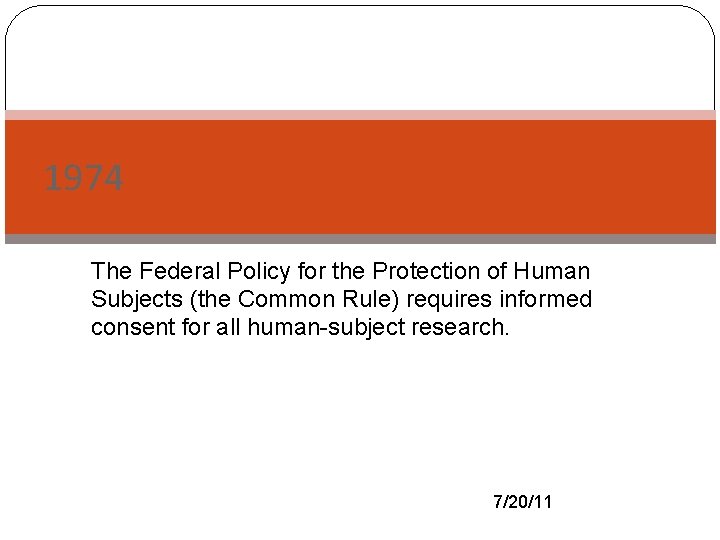Image resolution: width=720 pixels, height=540 pixels.
Task: Click the light pink stripe above banner
Action: (x=360, y=115)
